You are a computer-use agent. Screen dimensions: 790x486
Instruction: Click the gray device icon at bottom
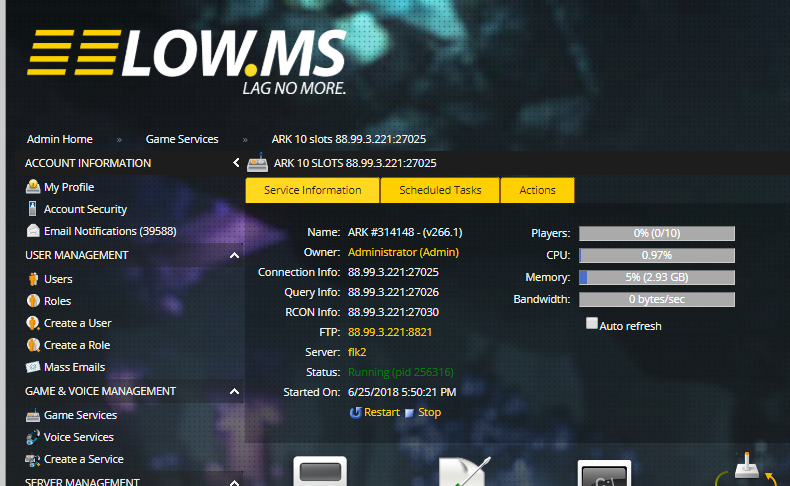320,472
